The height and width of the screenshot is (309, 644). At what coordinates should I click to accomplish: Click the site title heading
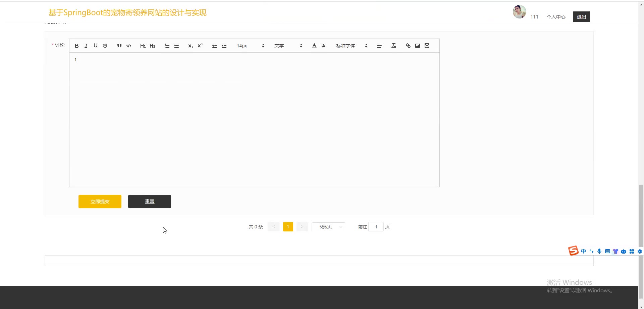[127, 13]
